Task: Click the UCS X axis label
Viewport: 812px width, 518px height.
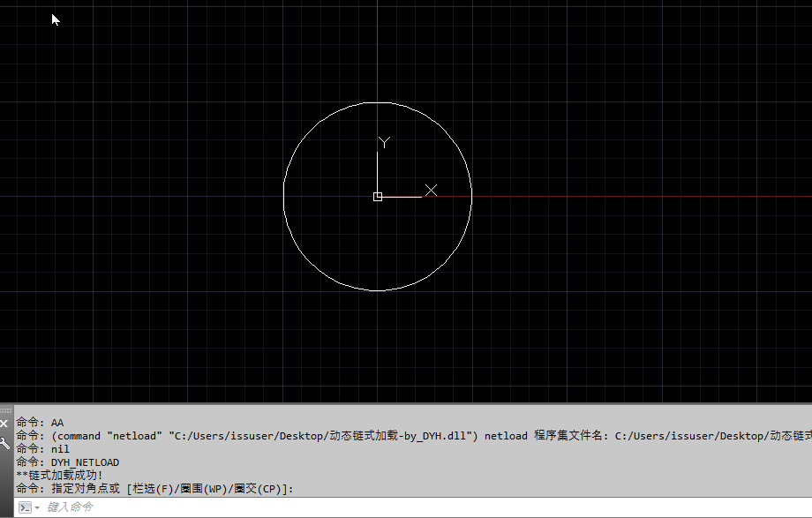Action: click(x=431, y=190)
